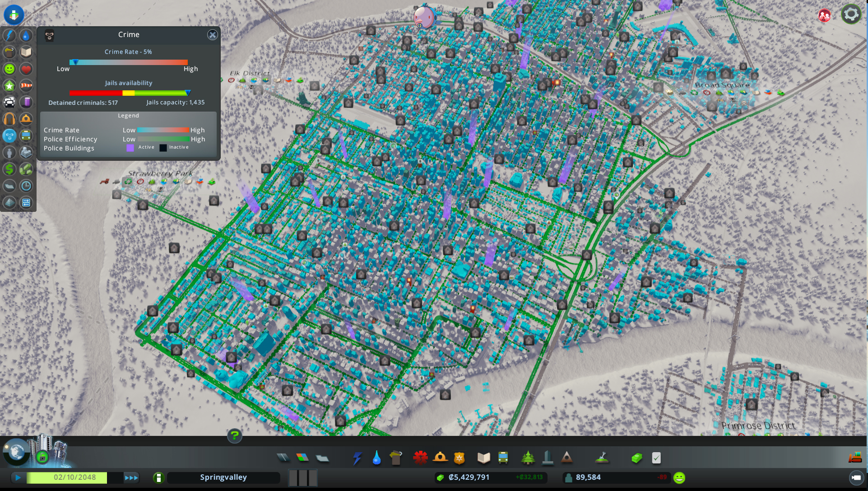Open the question mark advisor
Image resolution: width=868 pixels, height=491 pixels.
click(235, 436)
